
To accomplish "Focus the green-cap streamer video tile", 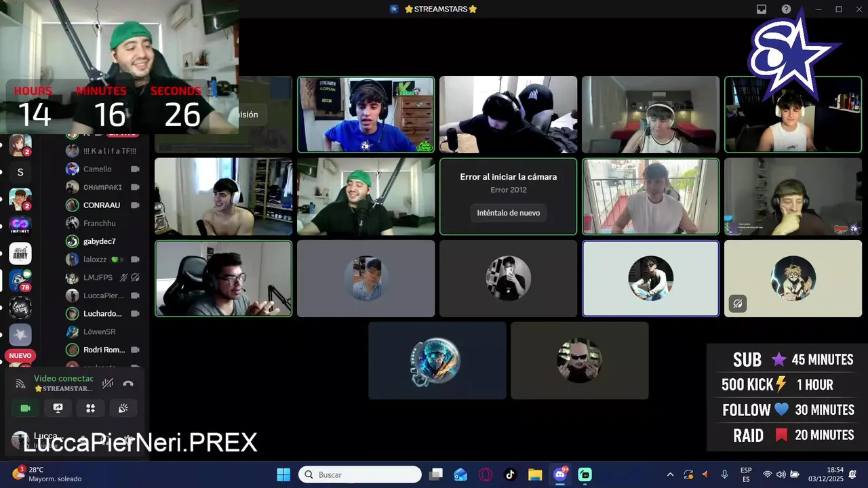I will [366, 197].
